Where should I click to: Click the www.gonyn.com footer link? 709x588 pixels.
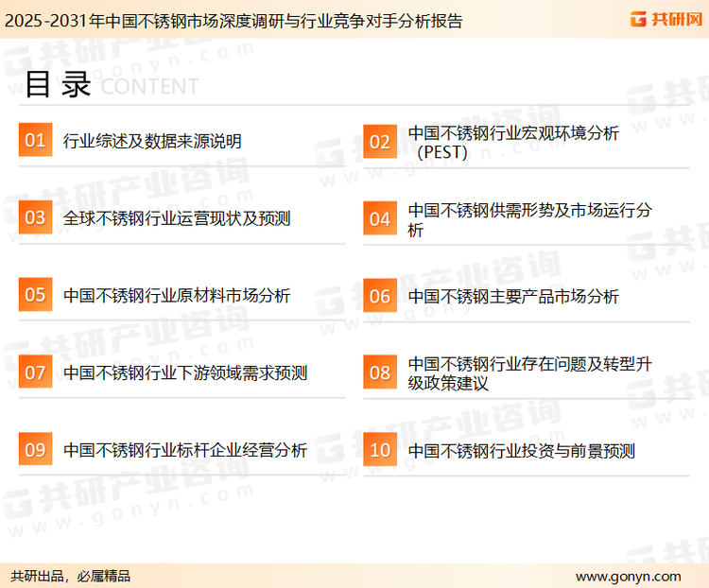628,577
